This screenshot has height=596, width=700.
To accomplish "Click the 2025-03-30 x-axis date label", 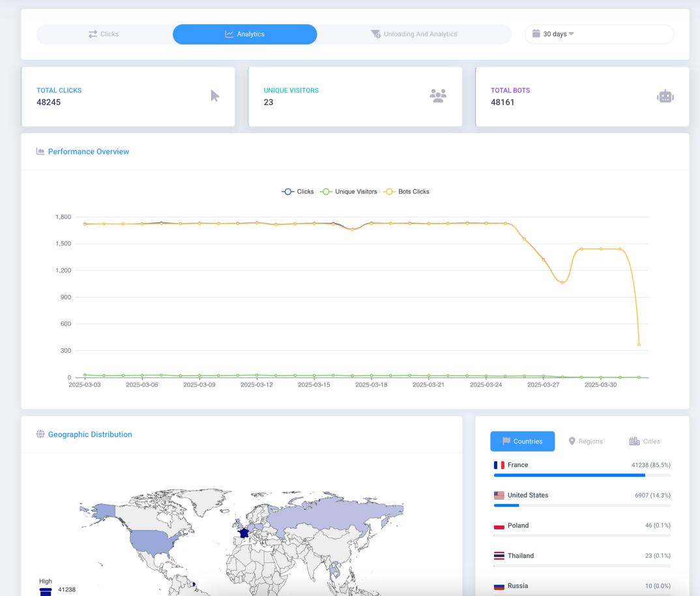I will click(x=600, y=385).
